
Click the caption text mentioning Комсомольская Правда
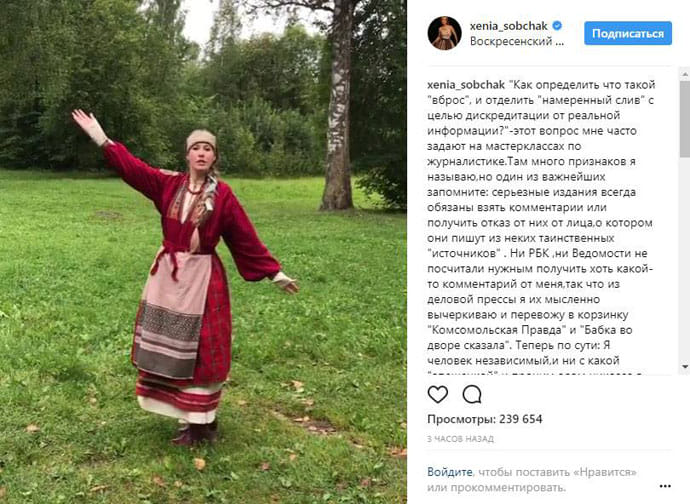[x=497, y=330]
